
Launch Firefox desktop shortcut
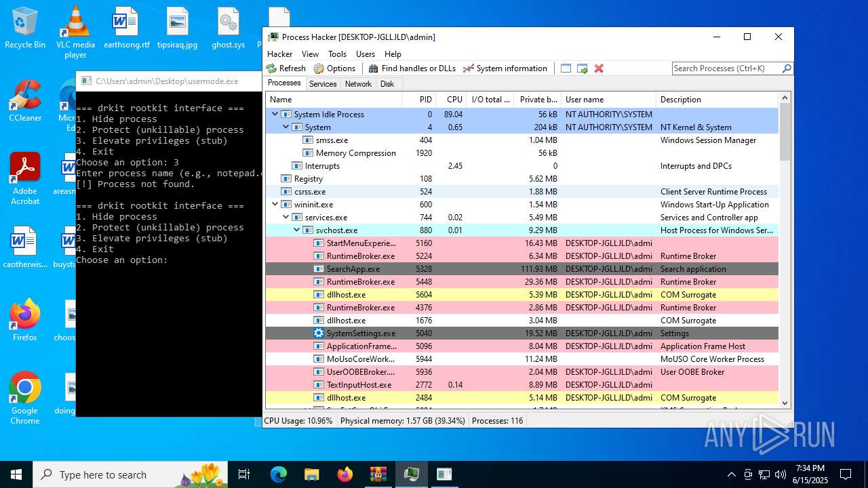pyautogui.click(x=25, y=320)
